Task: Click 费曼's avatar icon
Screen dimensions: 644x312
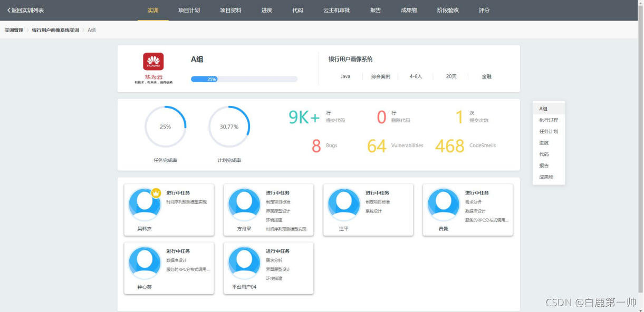Action: [443, 206]
